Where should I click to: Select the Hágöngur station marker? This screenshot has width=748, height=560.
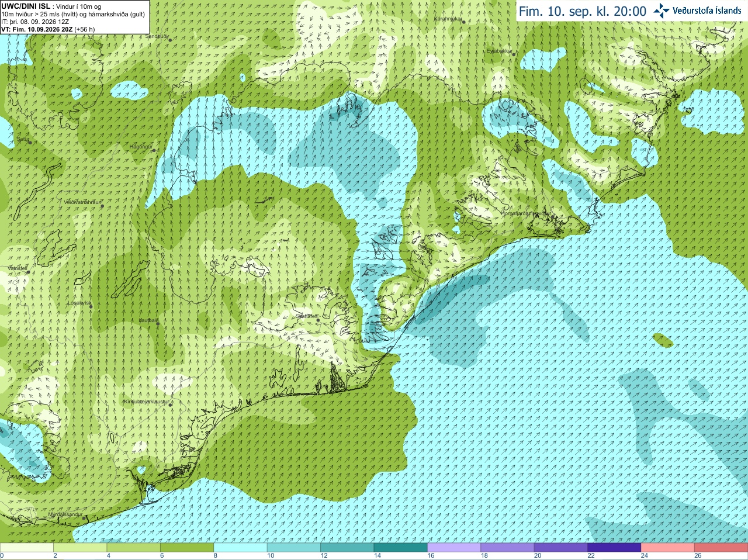(x=154, y=150)
